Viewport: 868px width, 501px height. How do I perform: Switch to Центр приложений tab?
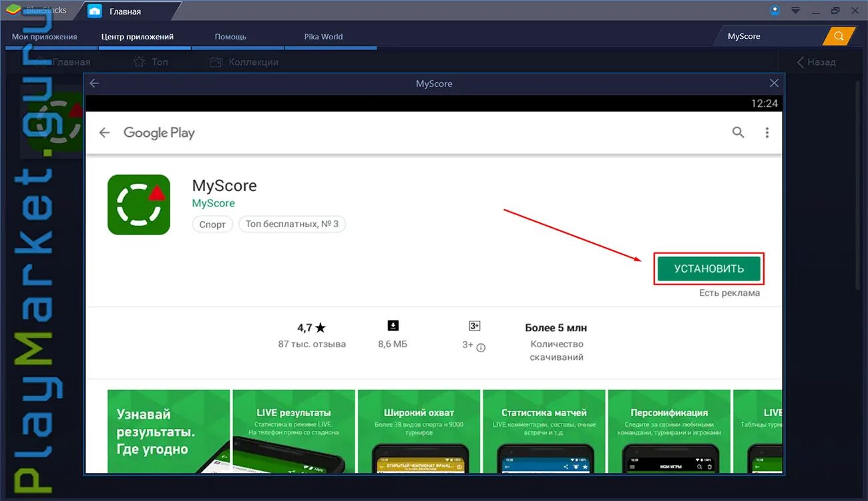(138, 37)
